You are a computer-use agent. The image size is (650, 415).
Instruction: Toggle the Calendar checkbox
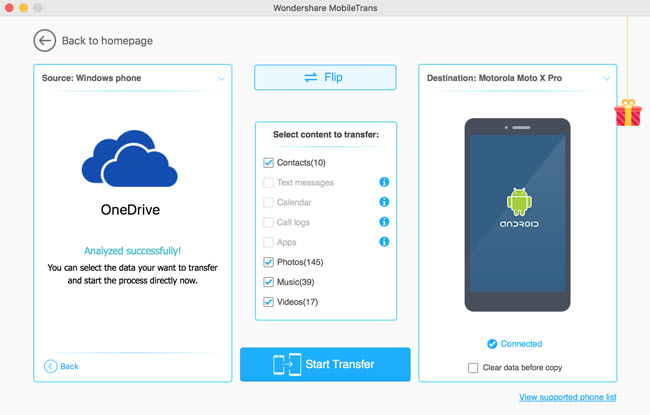coord(269,202)
